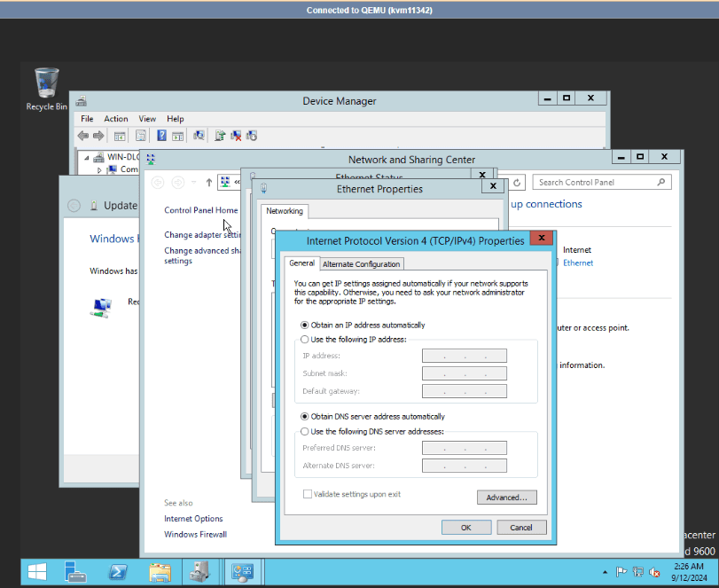Select the General tab in IPv4 Properties
The height and width of the screenshot is (588, 719).
301,263
